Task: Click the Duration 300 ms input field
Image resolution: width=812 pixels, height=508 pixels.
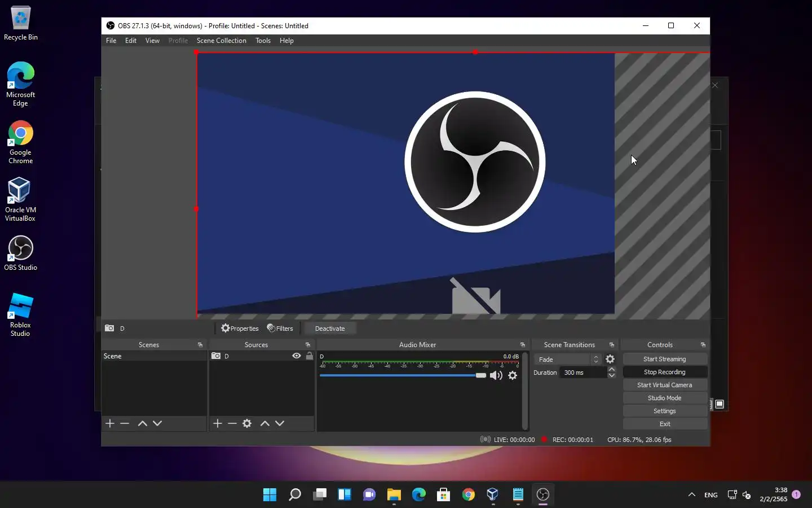Action: (583, 373)
